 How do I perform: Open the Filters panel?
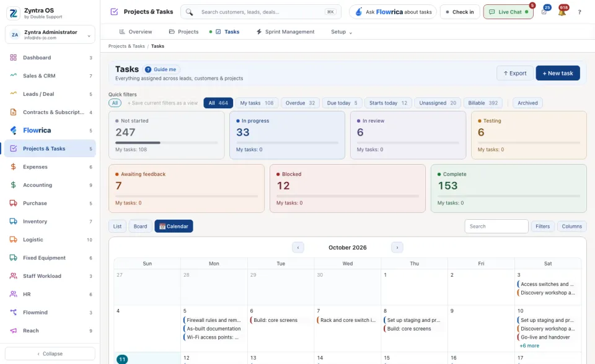[542, 227]
